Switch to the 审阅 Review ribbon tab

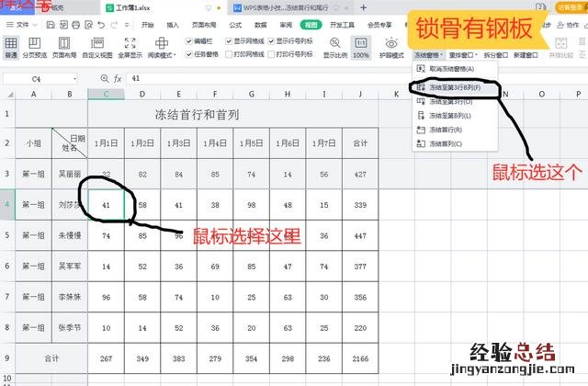point(286,25)
